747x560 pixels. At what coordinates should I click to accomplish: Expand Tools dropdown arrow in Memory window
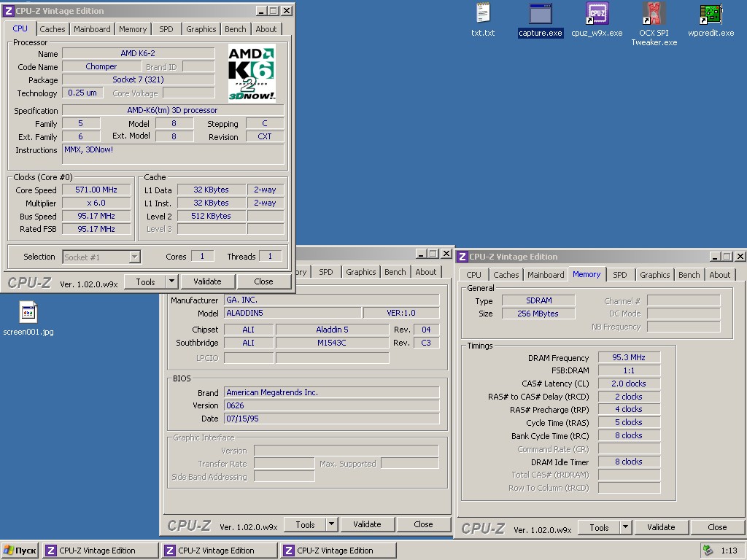click(625, 527)
